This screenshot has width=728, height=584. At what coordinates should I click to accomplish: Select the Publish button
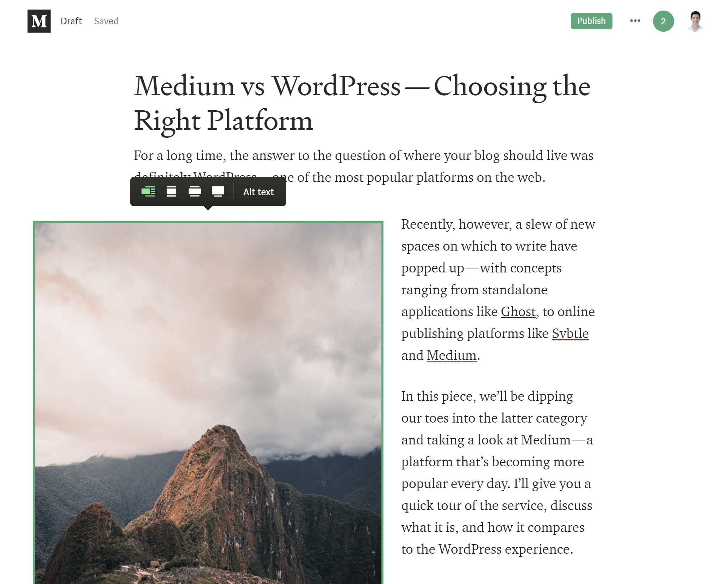(591, 21)
